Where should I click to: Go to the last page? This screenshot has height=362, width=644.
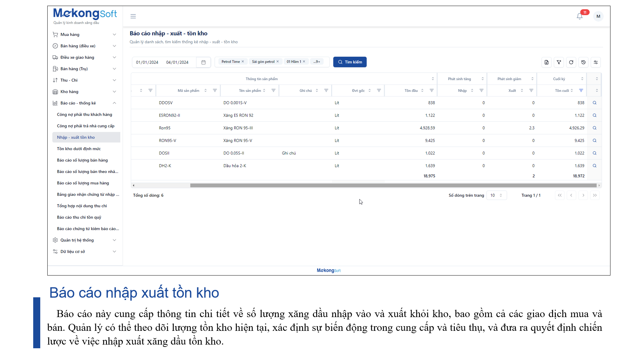pyautogui.click(x=595, y=195)
